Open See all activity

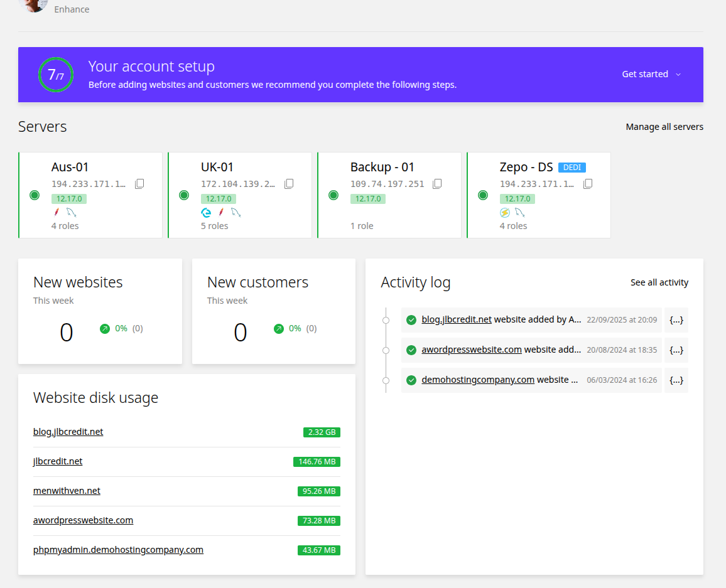point(659,282)
